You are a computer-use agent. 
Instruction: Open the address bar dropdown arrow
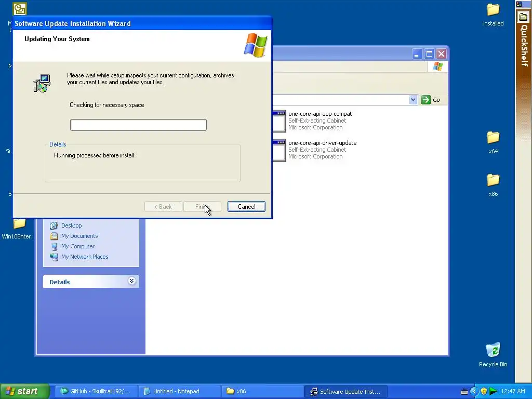coord(413,100)
